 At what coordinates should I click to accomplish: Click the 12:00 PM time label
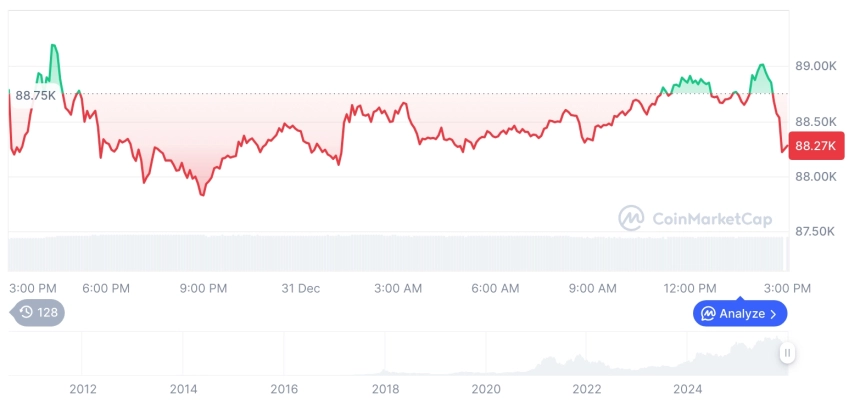click(x=692, y=288)
